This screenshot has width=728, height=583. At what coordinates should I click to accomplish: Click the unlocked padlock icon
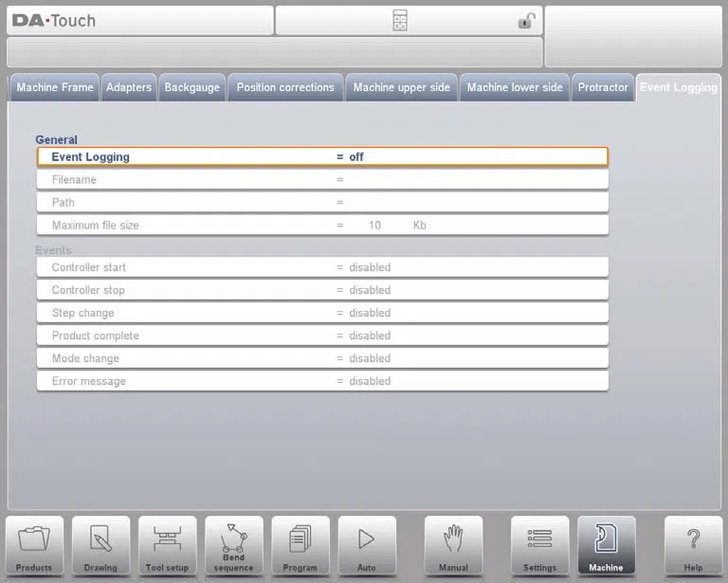point(526,21)
